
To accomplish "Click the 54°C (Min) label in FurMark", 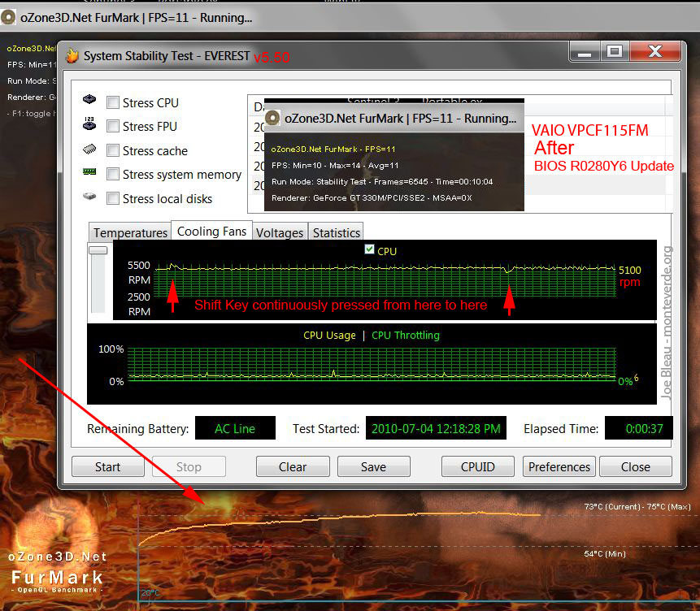I will click(605, 554).
